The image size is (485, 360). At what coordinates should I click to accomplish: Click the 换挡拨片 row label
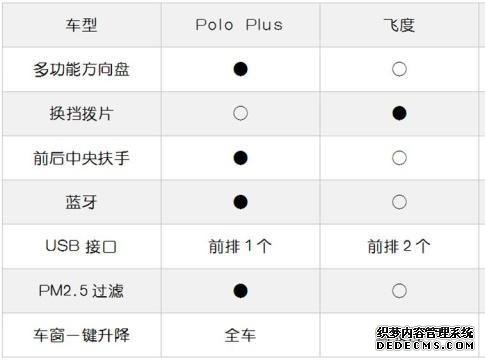click(81, 113)
